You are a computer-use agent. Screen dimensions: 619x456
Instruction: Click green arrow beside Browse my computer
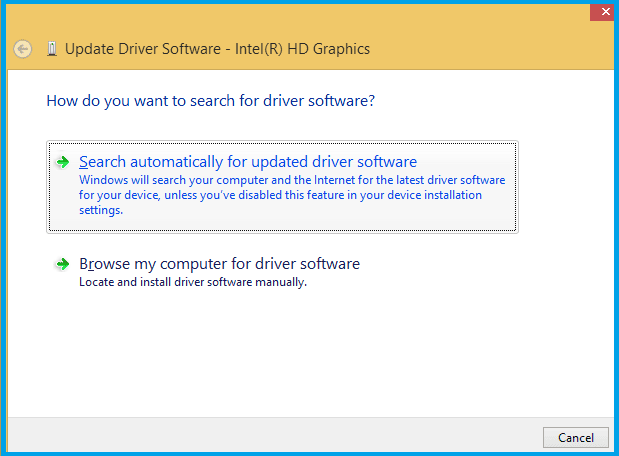click(63, 264)
